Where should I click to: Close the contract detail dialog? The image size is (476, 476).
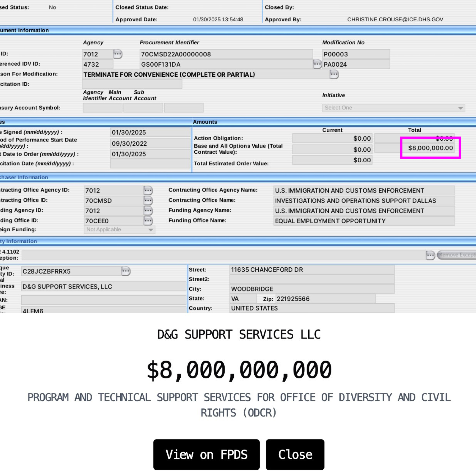coord(295,454)
